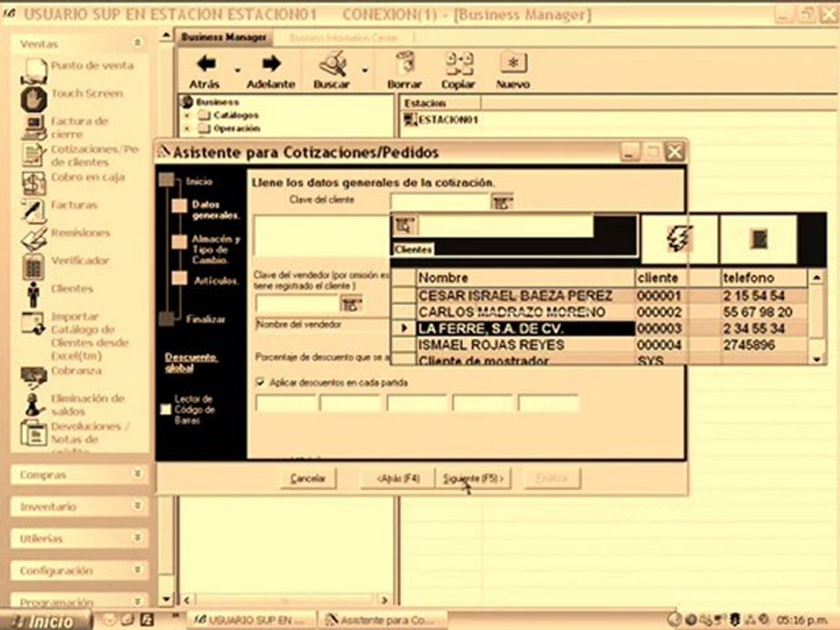Expand the Inventario sidebar section
The height and width of the screenshot is (630, 840).
(x=137, y=506)
